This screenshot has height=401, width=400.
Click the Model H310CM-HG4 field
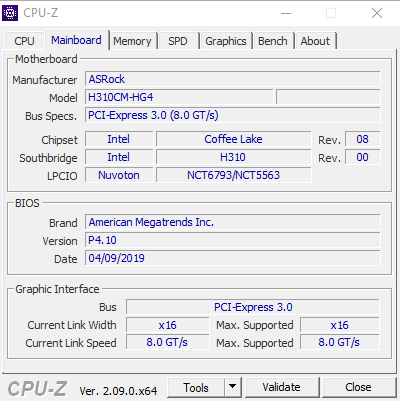tap(179, 97)
